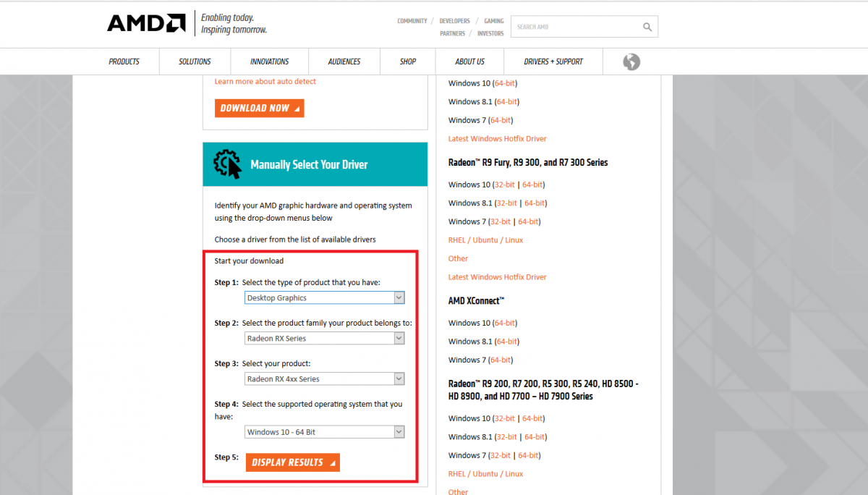Open the Gaming link

(494, 21)
